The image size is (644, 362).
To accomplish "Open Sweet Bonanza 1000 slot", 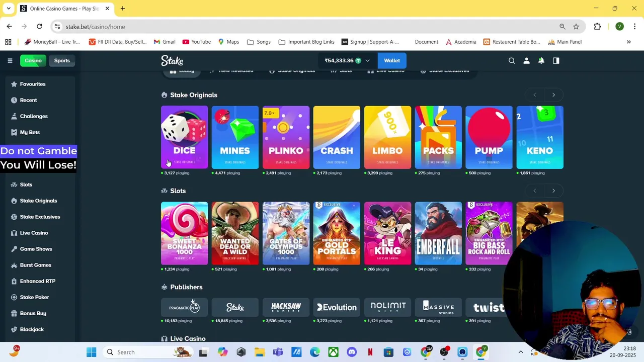I will [184, 233].
